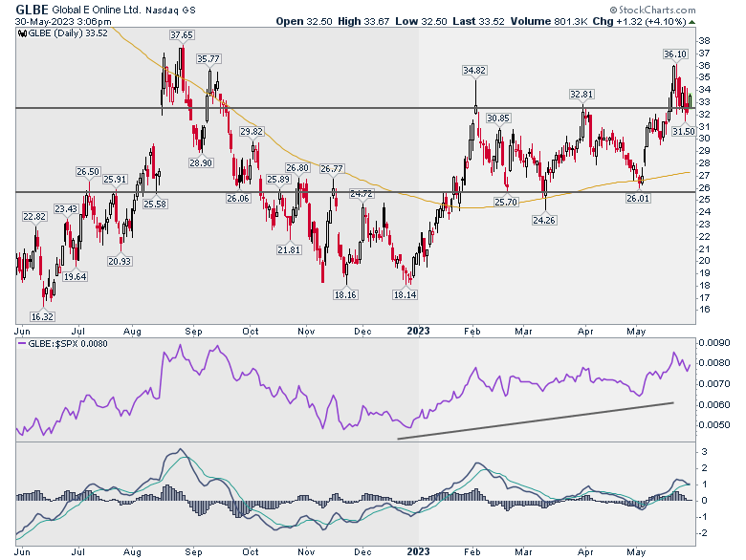The width and height of the screenshot is (746, 560).
Task: Click the GLBE ticker symbol in the header
Action: [32, 10]
